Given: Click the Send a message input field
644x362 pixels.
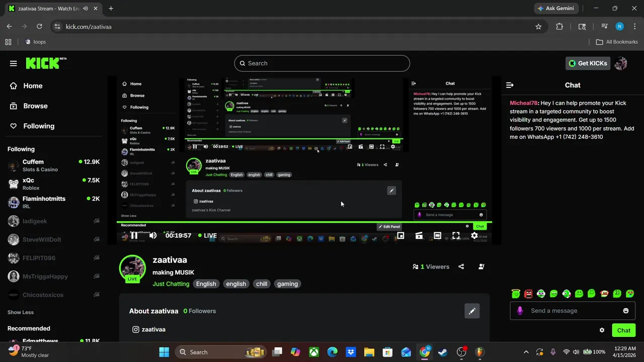Looking at the screenshot, I should (x=573, y=311).
